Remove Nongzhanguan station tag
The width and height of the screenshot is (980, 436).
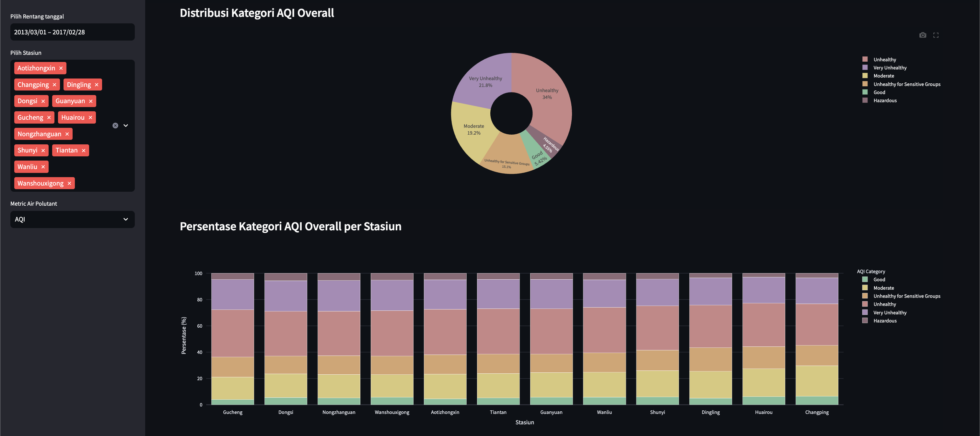[67, 134]
